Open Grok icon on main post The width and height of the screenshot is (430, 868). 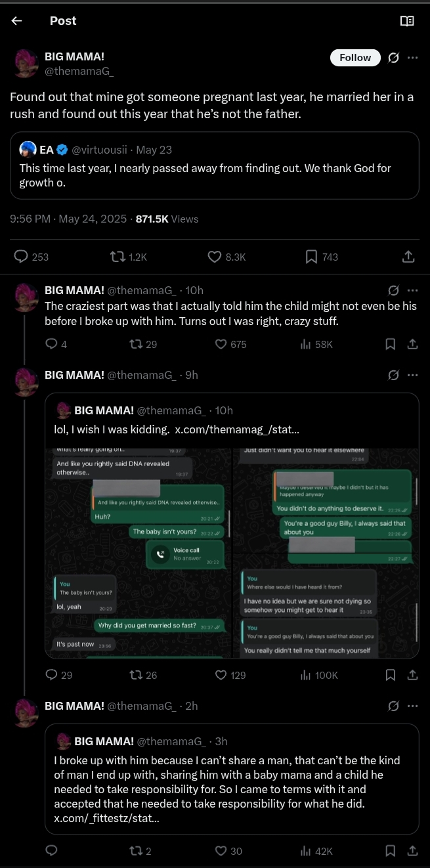pyautogui.click(x=393, y=58)
